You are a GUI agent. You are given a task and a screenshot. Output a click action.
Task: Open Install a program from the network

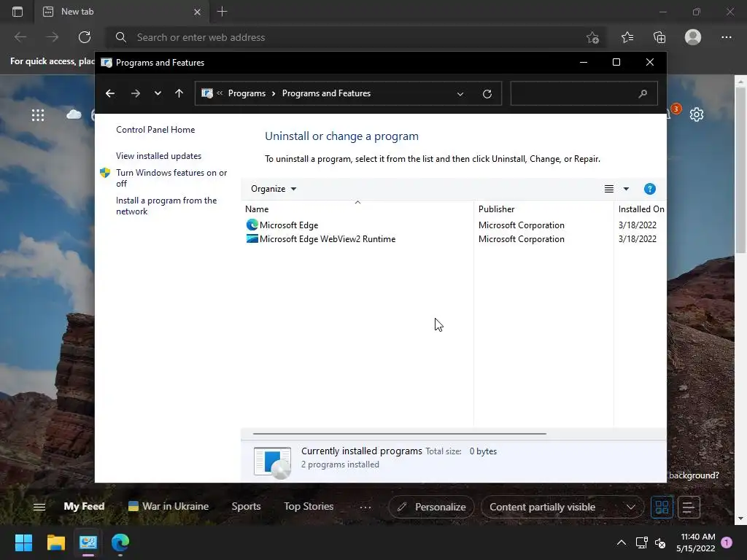point(166,206)
